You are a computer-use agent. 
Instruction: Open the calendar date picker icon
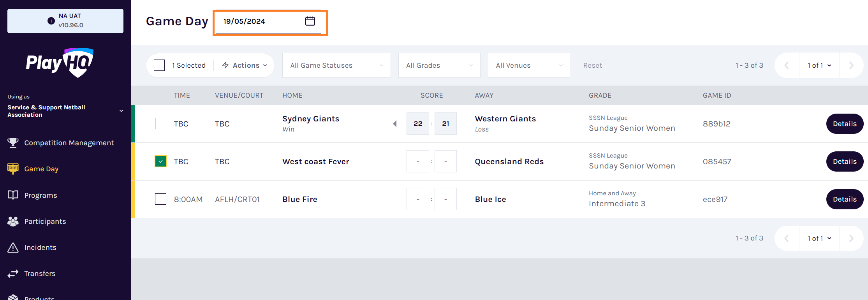pyautogui.click(x=310, y=21)
